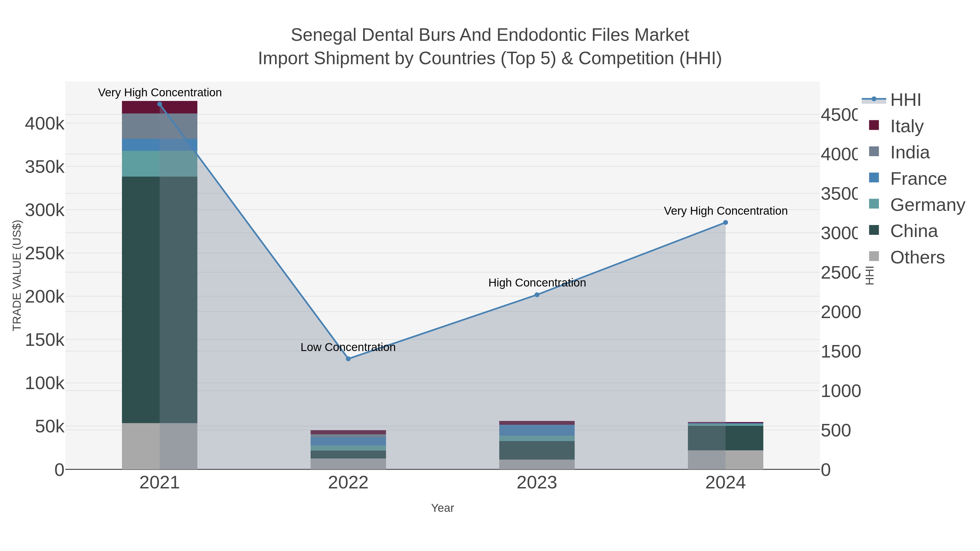The image size is (980, 551).
Task: Click the HHI data point for 2024
Action: coord(725,223)
